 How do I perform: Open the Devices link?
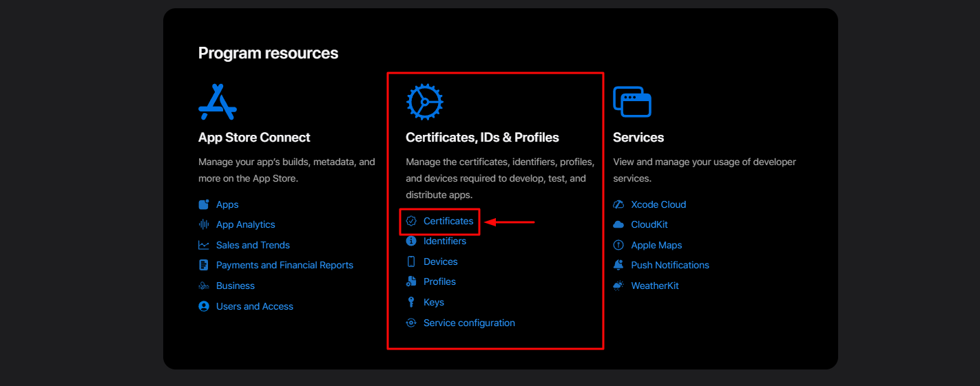coord(441,261)
